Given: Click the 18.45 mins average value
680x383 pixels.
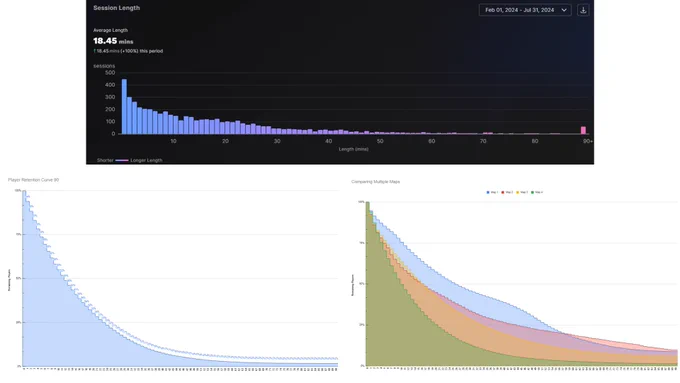Looking at the screenshot, I should point(113,41).
